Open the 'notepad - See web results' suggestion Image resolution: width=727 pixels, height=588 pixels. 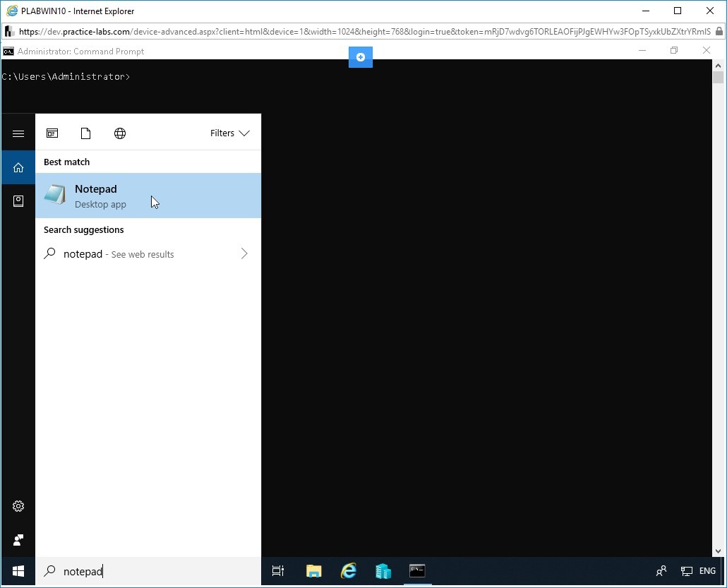coord(148,253)
